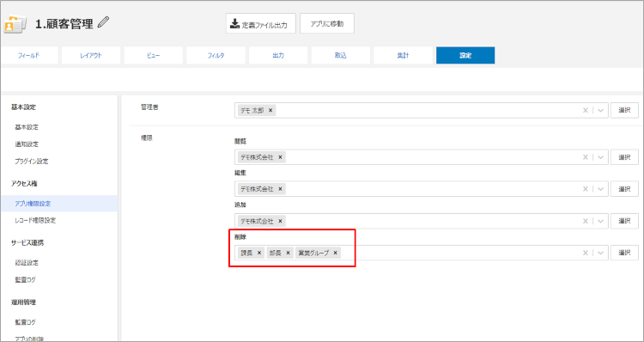Click the 権限 section label
The width and height of the screenshot is (644, 342).
(x=147, y=138)
